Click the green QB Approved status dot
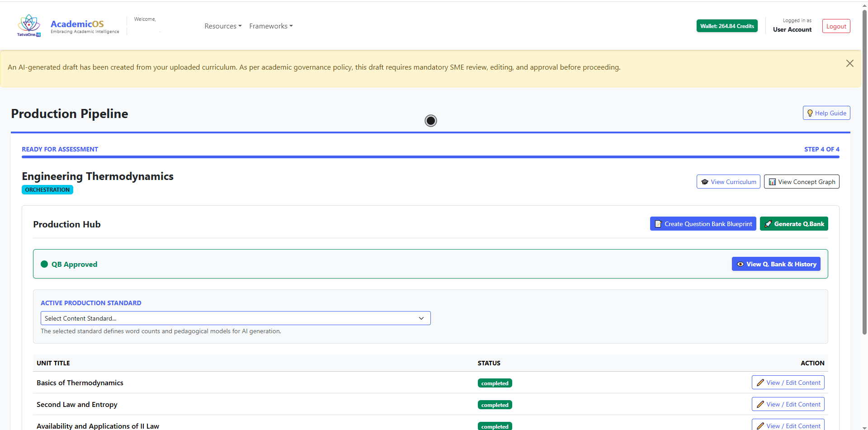Screen dimensions: 868x430 point(44,265)
